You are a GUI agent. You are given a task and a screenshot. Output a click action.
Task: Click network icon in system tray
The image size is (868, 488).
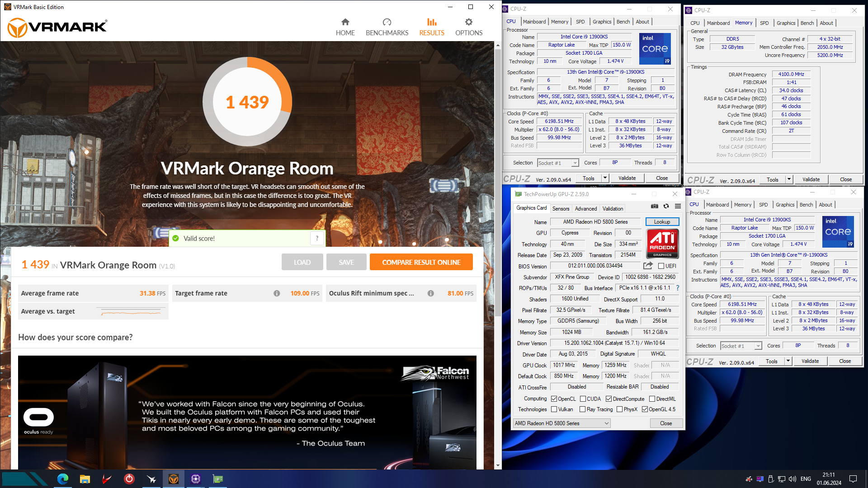point(781,479)
